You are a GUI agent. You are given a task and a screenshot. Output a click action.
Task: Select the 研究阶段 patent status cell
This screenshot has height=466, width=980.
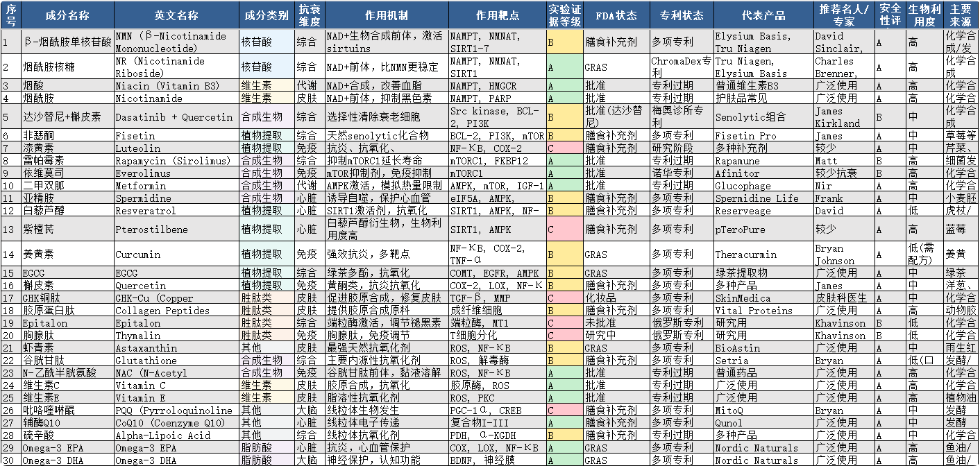pyautogui.click(x=682, y=148)
